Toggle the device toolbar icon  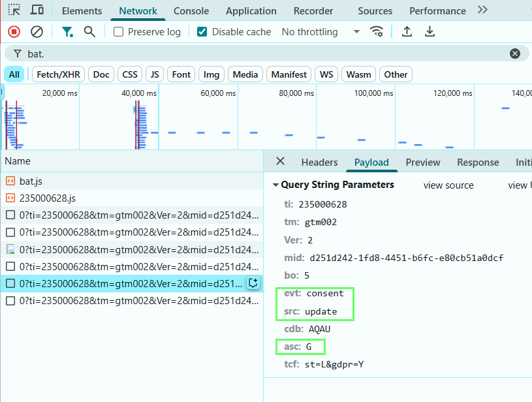tap(37, 10)
